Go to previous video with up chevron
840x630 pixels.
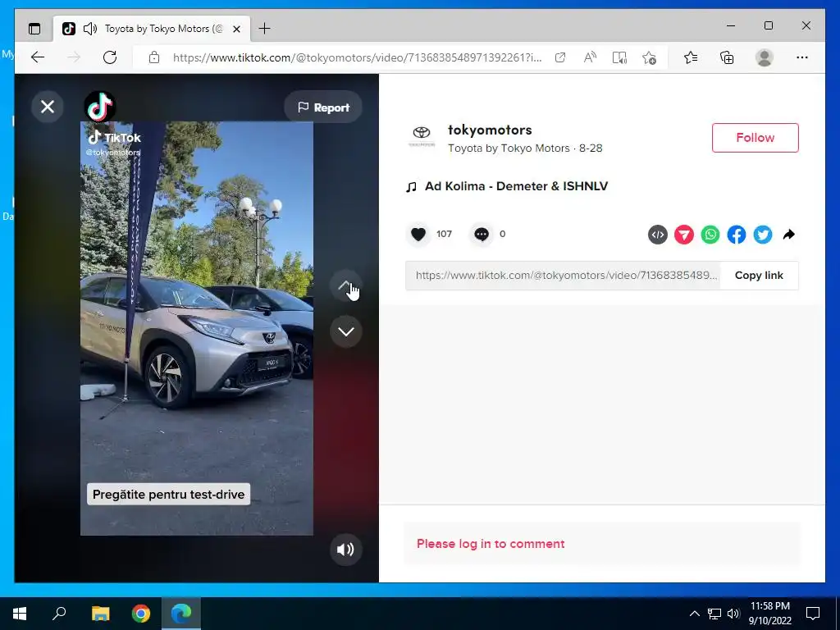pyautogui.click(x=346, y=285)
